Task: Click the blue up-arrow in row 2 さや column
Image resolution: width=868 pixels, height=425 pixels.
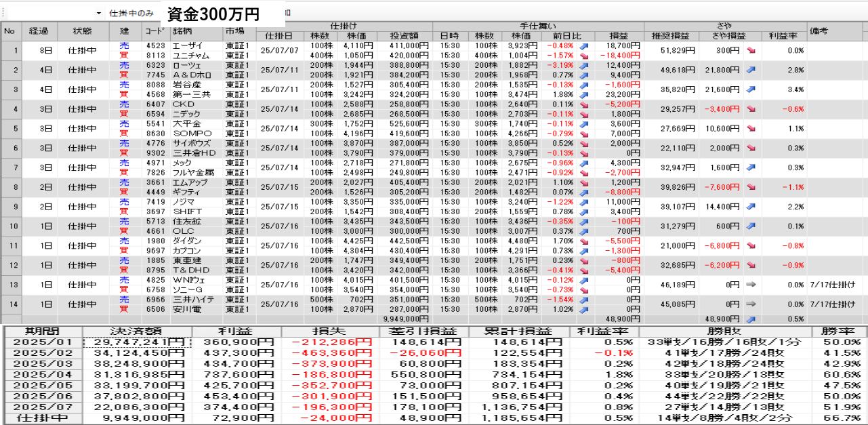Action: (751, 70)
